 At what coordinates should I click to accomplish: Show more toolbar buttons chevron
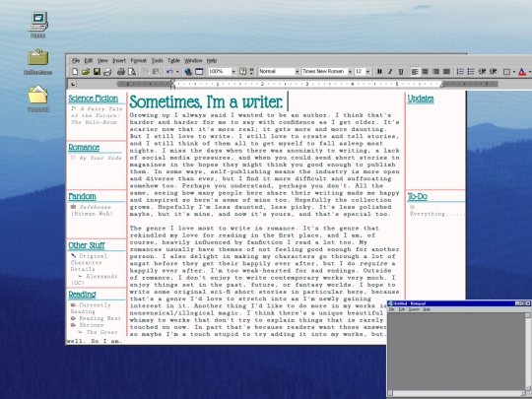tap(251, 72)
